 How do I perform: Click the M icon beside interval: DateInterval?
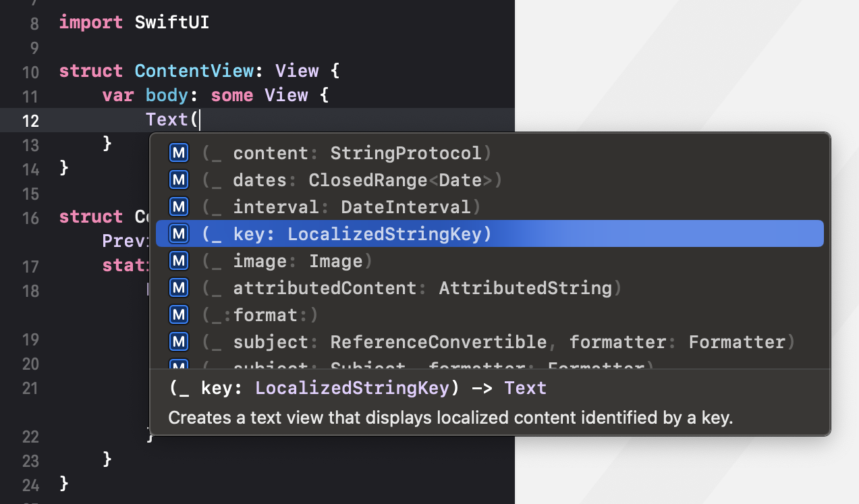click(179, 207)
